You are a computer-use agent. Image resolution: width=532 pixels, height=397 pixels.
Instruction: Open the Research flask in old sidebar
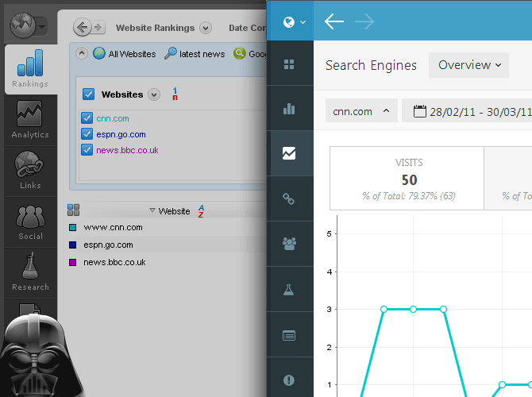click(30, 272)
